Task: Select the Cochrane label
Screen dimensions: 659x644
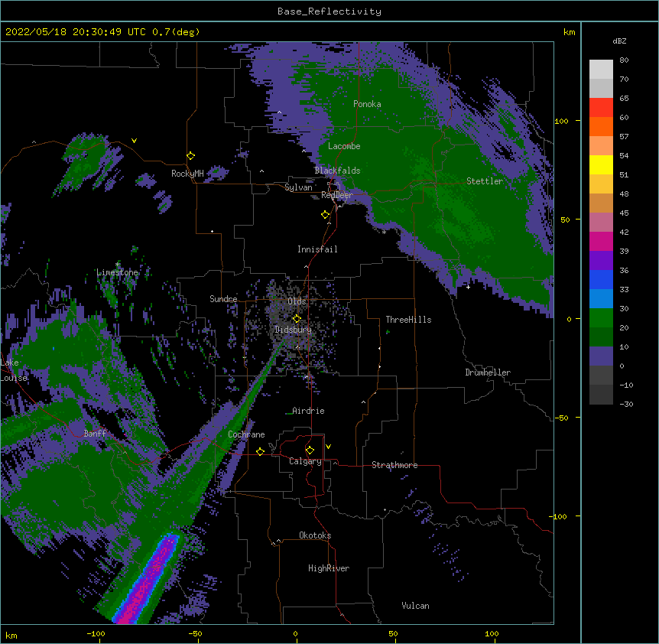Action: [246, 434]
